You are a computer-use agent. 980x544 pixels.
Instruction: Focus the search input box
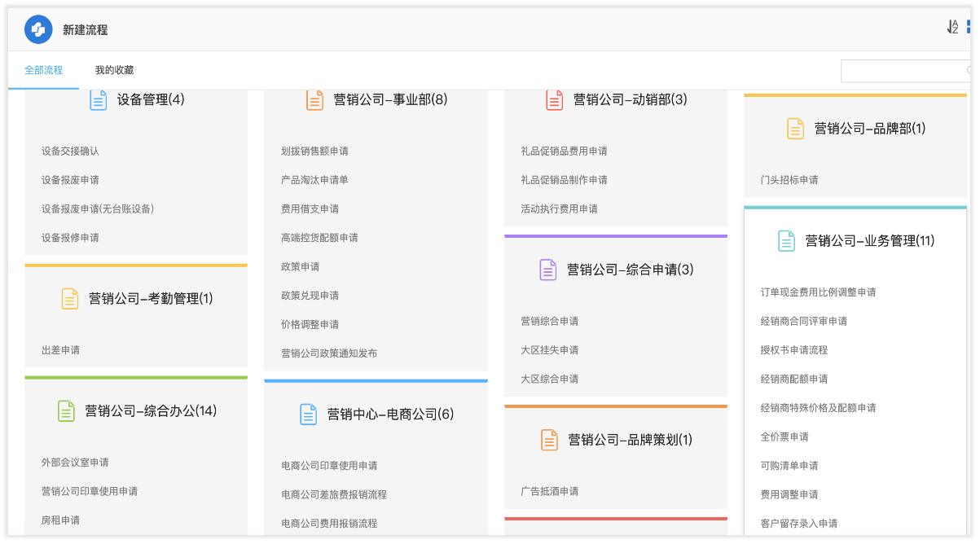(906, 71)
